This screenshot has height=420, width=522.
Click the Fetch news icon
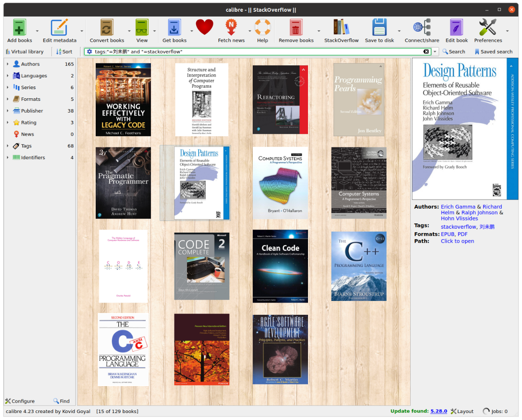(231, 27)
